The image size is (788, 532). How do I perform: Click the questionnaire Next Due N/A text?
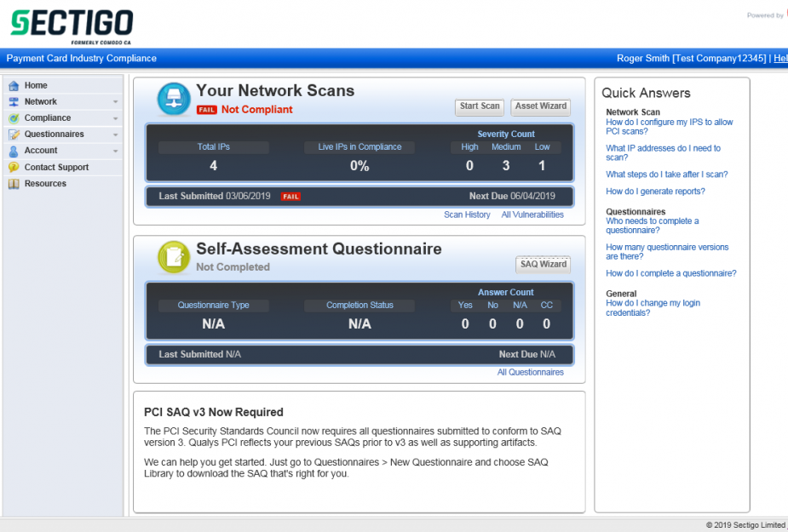point(527,354)
